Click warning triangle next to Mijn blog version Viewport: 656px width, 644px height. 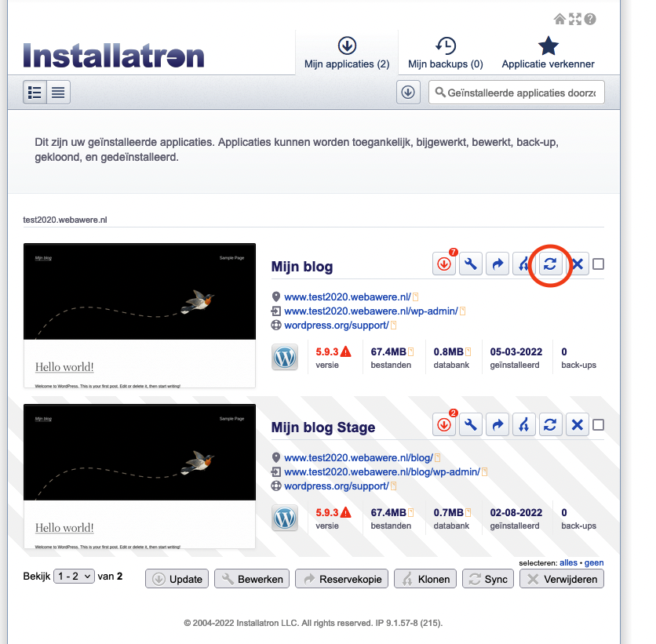(x=346, y=351)
